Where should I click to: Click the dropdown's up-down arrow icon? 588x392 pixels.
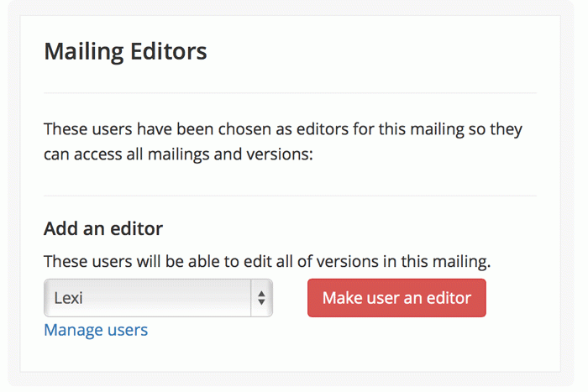pyautogui.click(x=261, y=298)
